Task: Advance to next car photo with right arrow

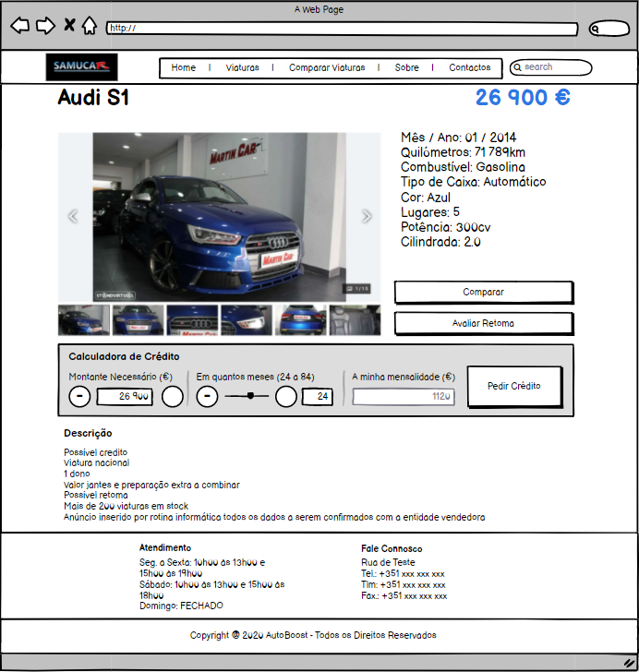Action: coord(367,217)
